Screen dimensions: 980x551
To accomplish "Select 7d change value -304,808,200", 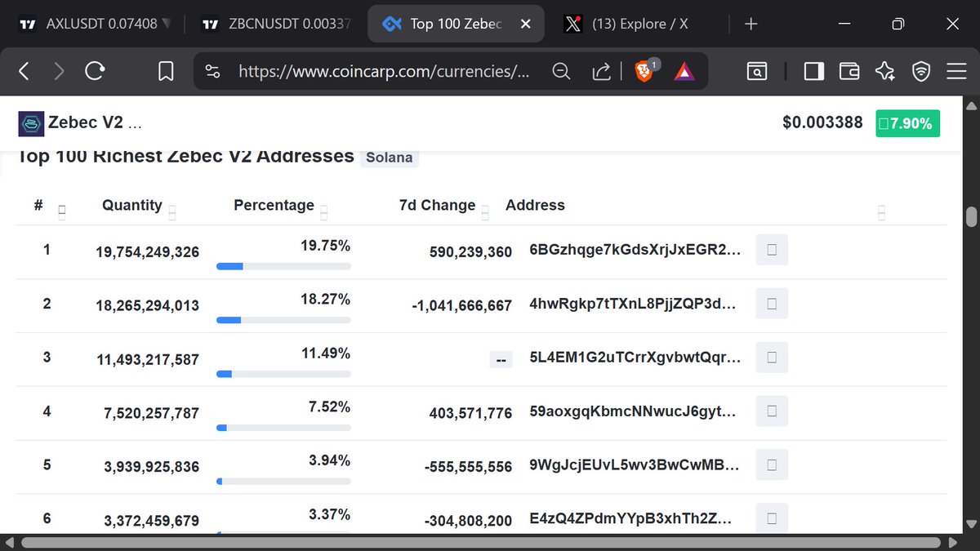I will point(468,520).
